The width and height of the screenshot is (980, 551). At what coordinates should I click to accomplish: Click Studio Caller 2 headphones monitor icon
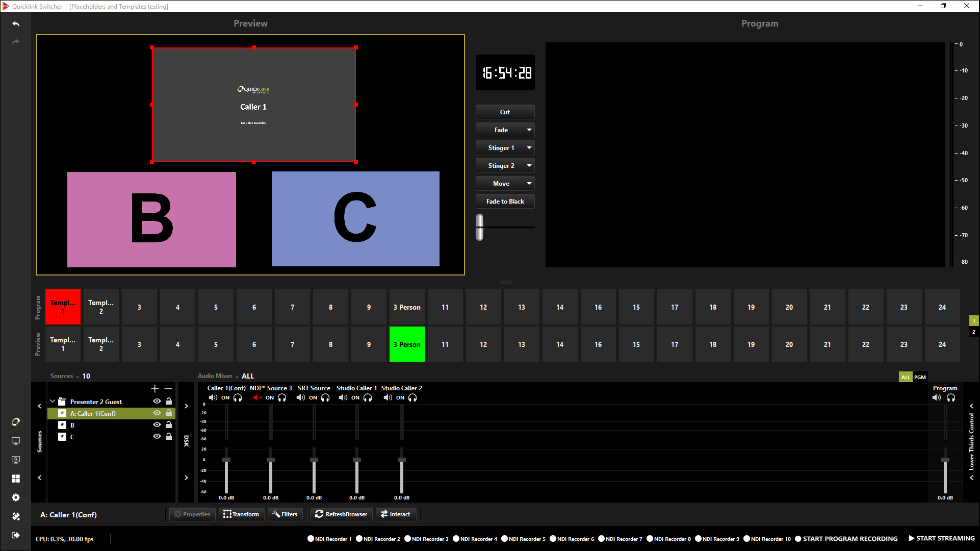pyautogui.click(x=412, y=398)
